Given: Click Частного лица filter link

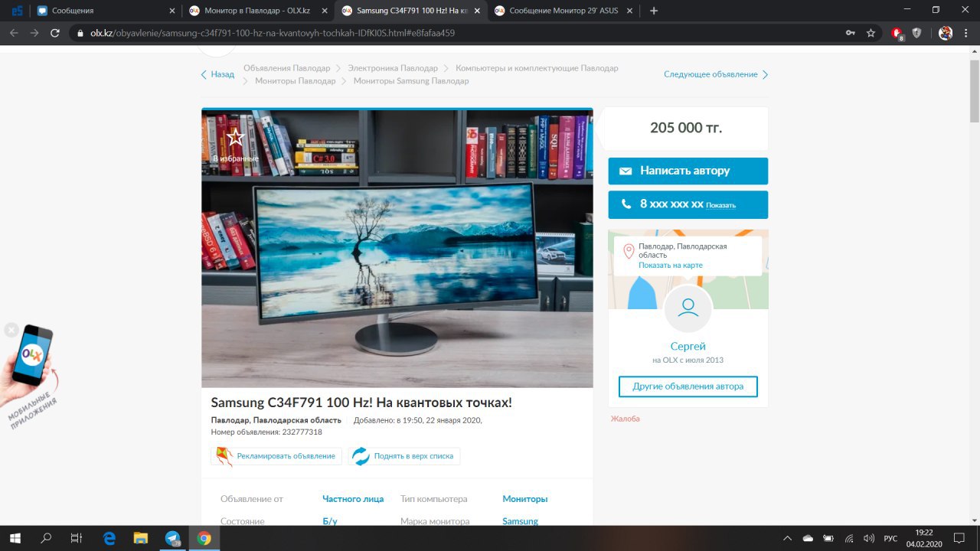Looking at the screenshot, I should tap(353, 499).
